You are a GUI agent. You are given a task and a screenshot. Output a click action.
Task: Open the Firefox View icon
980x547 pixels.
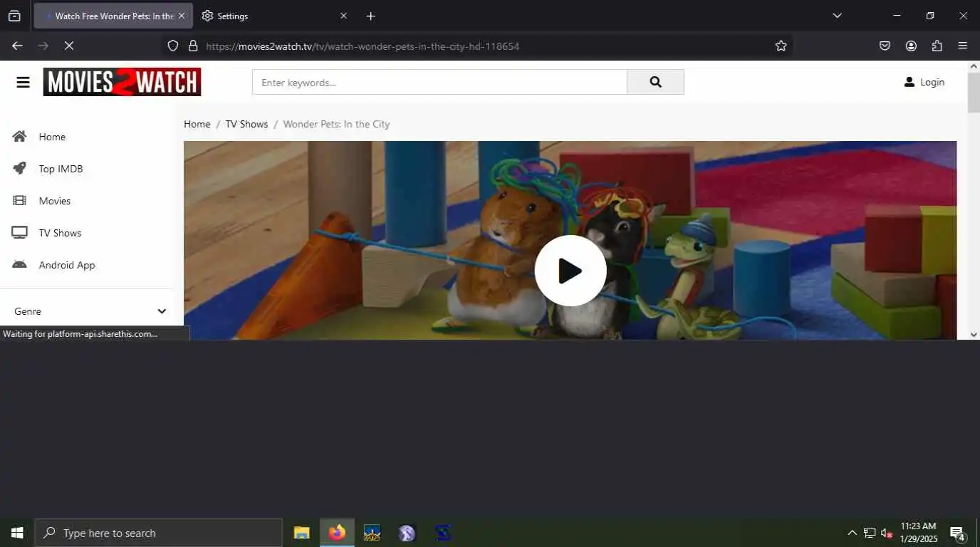click(x=14, y=16)
